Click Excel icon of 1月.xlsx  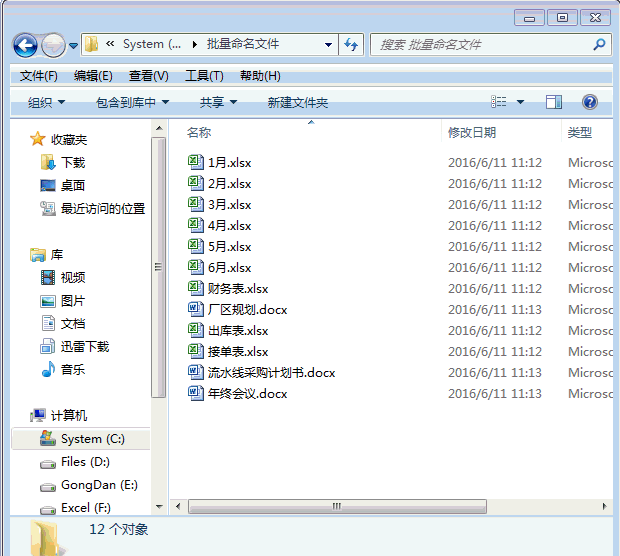pyautogui.click(x=195, y=162)
